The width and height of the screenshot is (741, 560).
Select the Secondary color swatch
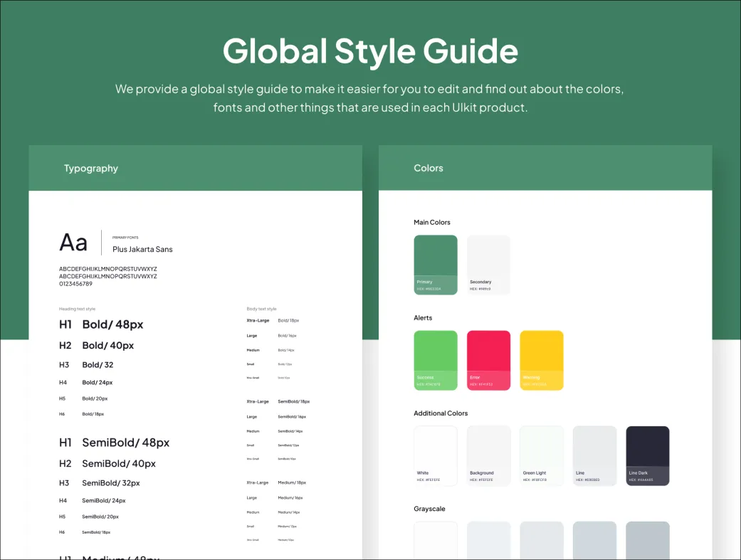point(488,265)
